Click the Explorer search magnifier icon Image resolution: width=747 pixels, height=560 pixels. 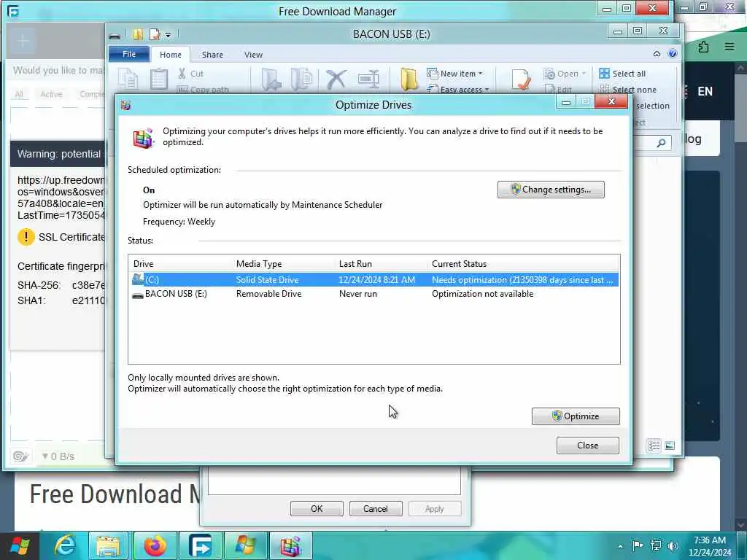pyautogui.click(x=661, y=143)
